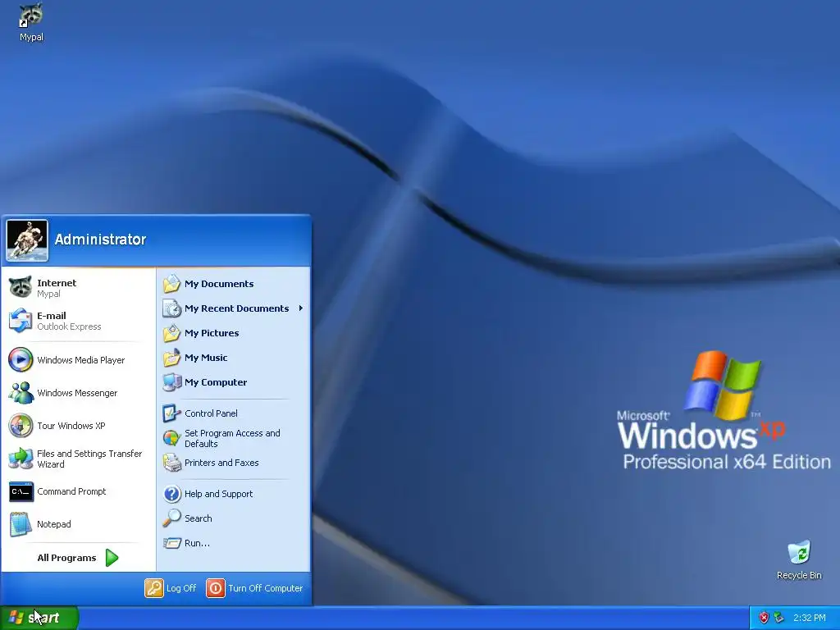
Task: Open the Mypal desktop shortcut icon
Action: click(x=31, y=16)
